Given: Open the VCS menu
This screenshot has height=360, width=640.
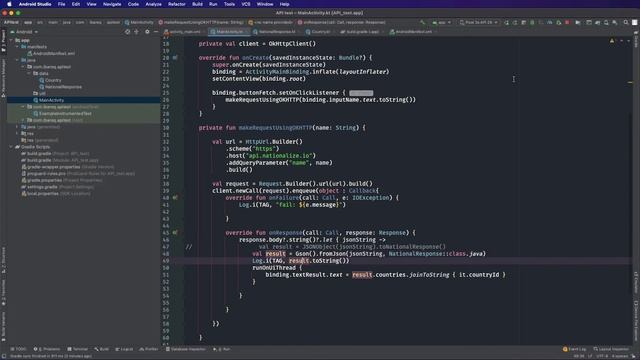Looking at the screenshot, I should pyautogui.click(x=246, y=4).
